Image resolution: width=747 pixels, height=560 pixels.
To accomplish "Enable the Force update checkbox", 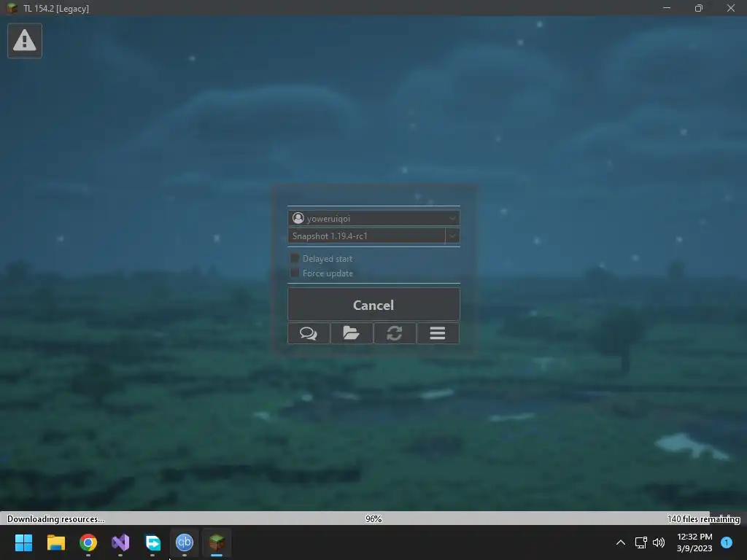I will 295,273.
